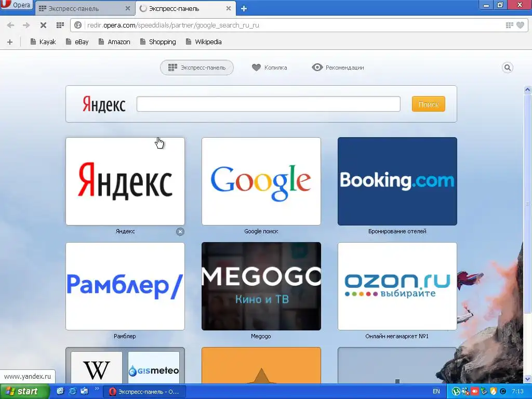This screenshot has height=399, width=532.
Task: Click the Бронирование отелей caption
Action: (x=397, y=231)
